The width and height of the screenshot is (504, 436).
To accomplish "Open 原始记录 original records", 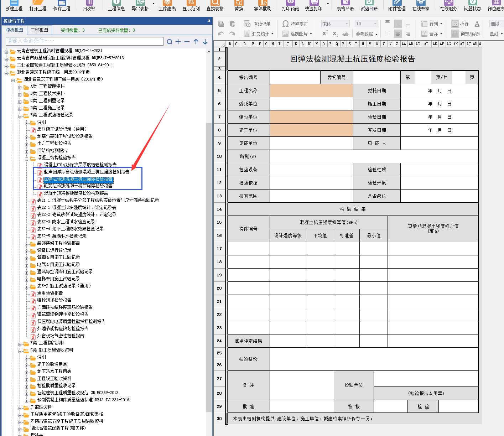I will pyautogui.click(x=257, y=24).
